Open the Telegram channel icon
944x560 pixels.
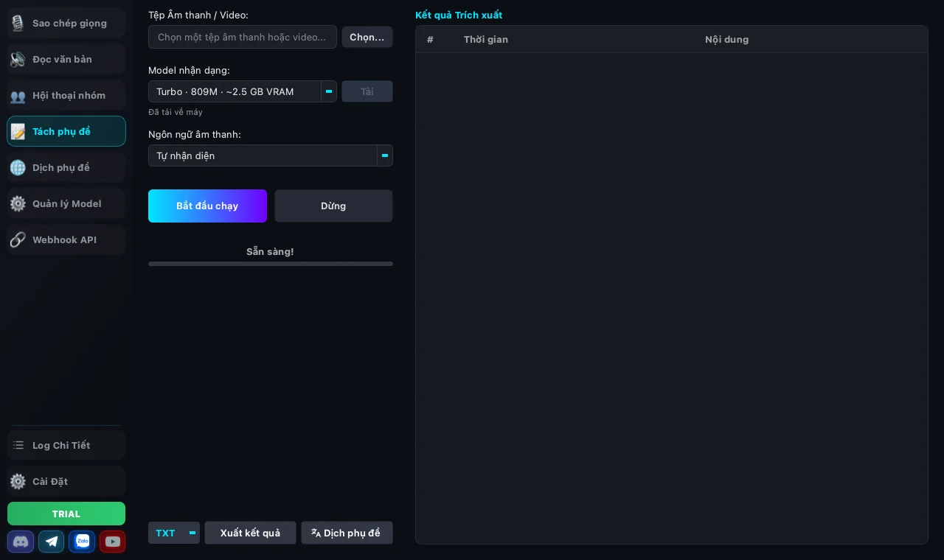[52, 542]
